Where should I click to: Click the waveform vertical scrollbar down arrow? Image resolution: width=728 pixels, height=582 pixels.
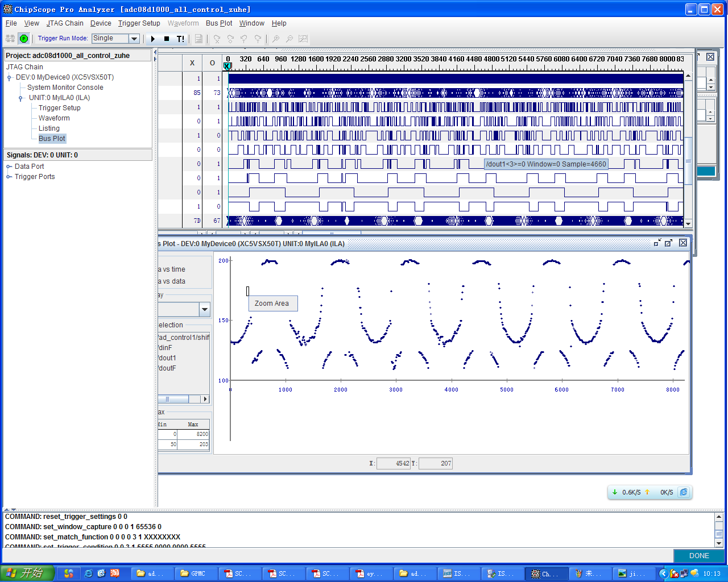[x=688, y=224]
